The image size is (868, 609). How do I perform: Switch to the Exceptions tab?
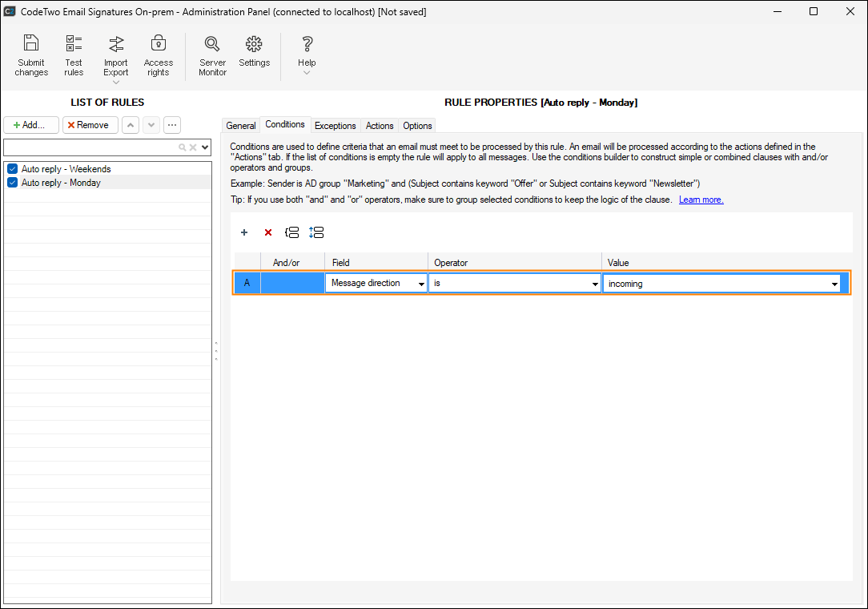tap(335, 126)
